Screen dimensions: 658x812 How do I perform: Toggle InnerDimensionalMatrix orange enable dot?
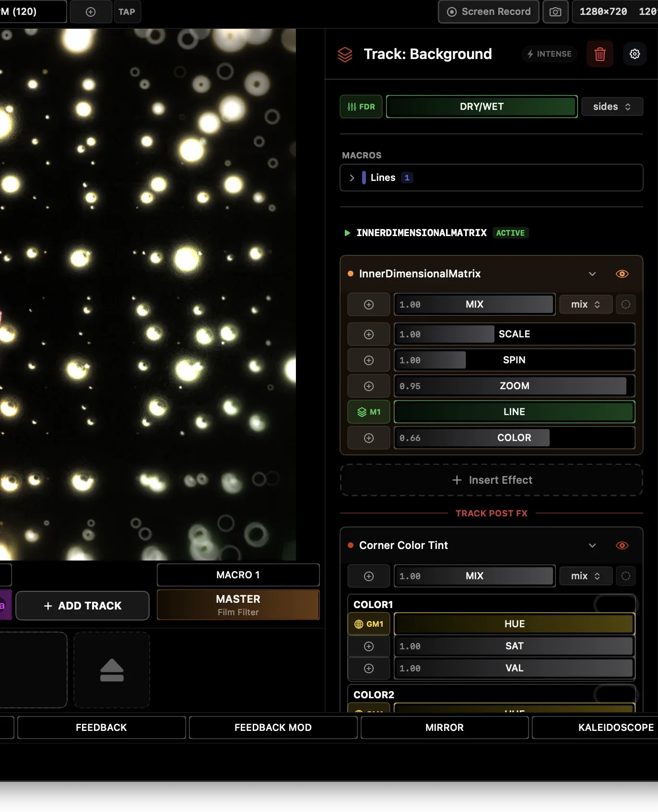point(351,274)
